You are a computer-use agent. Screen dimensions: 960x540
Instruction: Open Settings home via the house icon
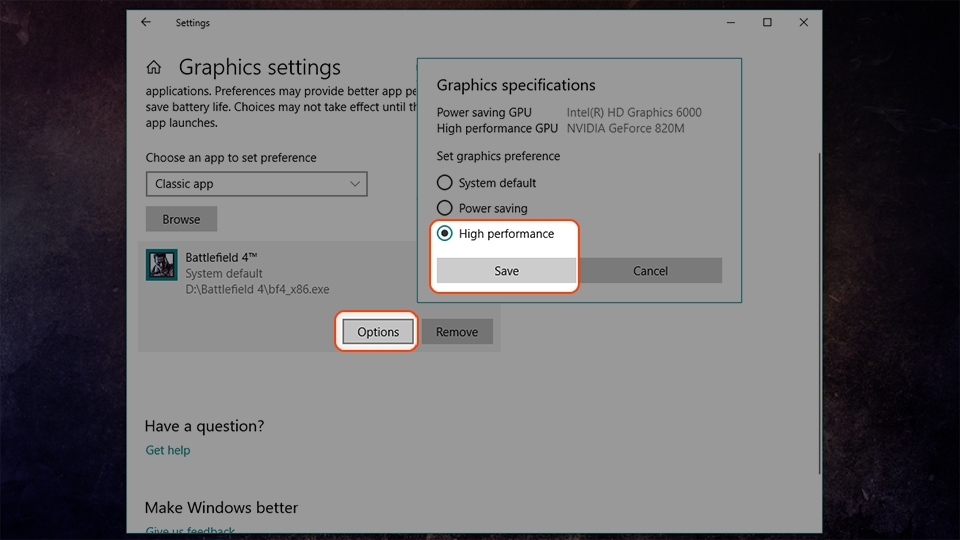click(x=154, y=67)
